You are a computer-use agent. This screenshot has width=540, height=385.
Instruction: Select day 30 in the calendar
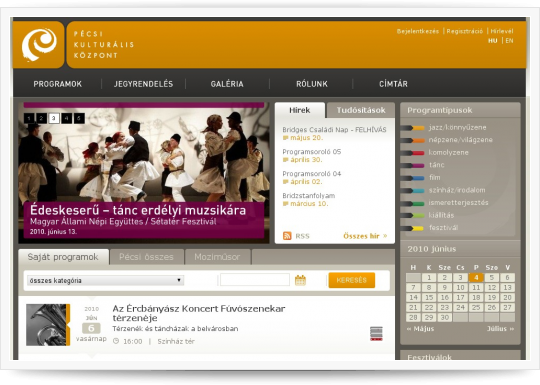point(445,318)
